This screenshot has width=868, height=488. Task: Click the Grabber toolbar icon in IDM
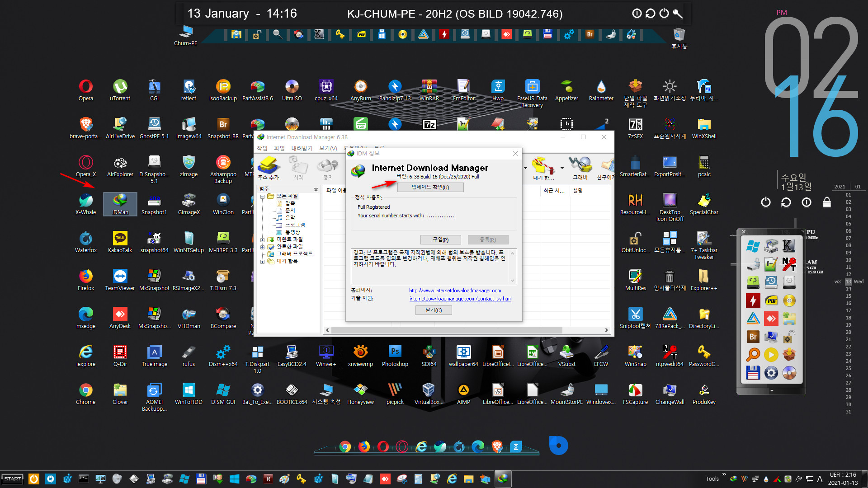click(x=580, y=168)
